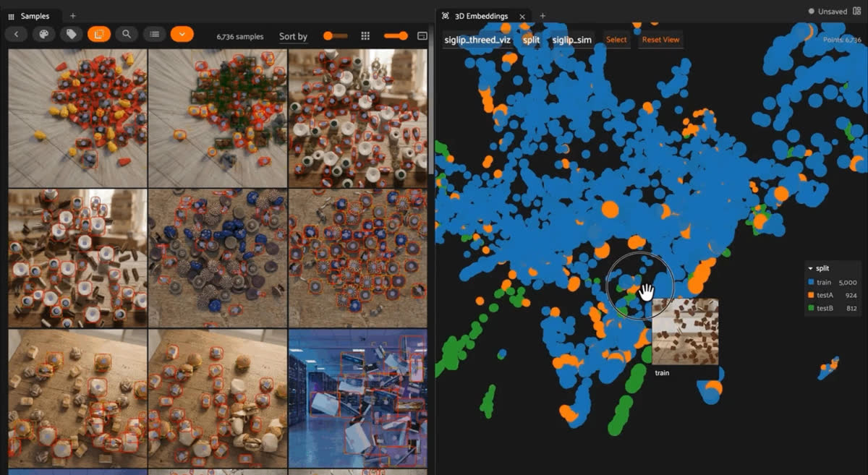Open the sample with blue and gray buttons
This screenshot has width=868, height=475.
pyautogui.click(x=218, y=258)
